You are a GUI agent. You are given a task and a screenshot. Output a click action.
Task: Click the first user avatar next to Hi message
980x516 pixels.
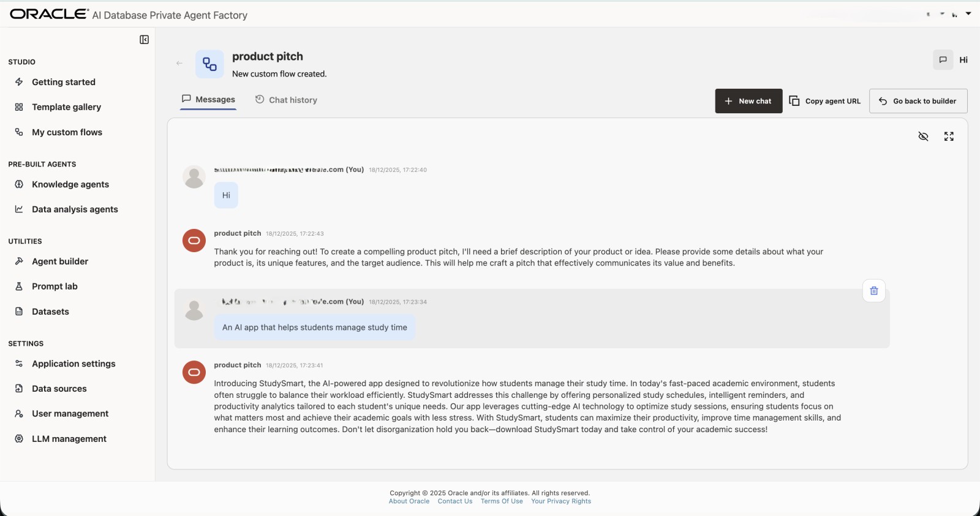(194, 177)
